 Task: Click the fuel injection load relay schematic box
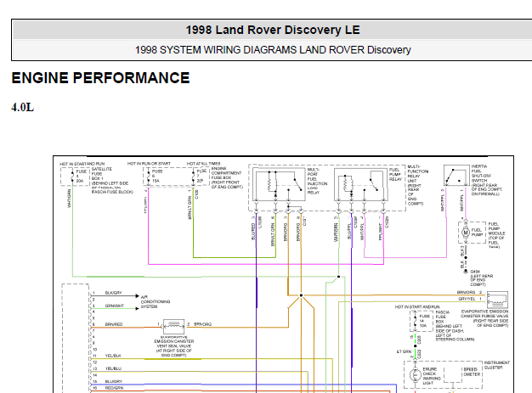click(x=280, y=184)
